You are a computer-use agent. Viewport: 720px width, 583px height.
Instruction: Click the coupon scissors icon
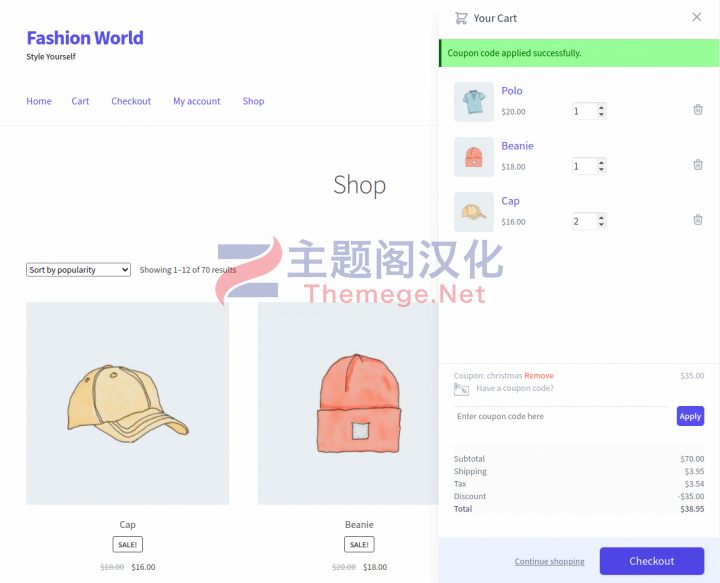[461, 389]
